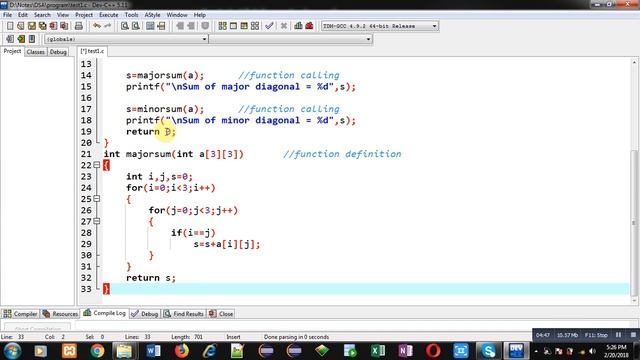Undo the last edit with toolbar arrow

click(97, 26)
